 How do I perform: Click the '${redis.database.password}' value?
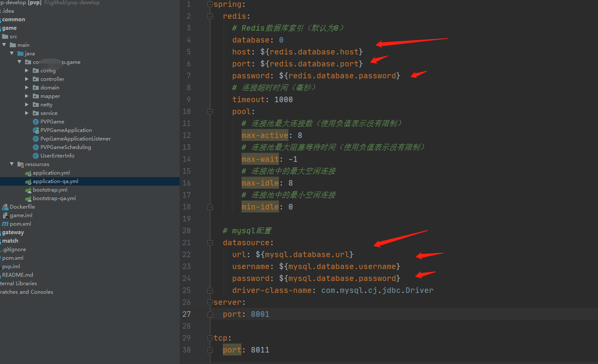(339, 76)
